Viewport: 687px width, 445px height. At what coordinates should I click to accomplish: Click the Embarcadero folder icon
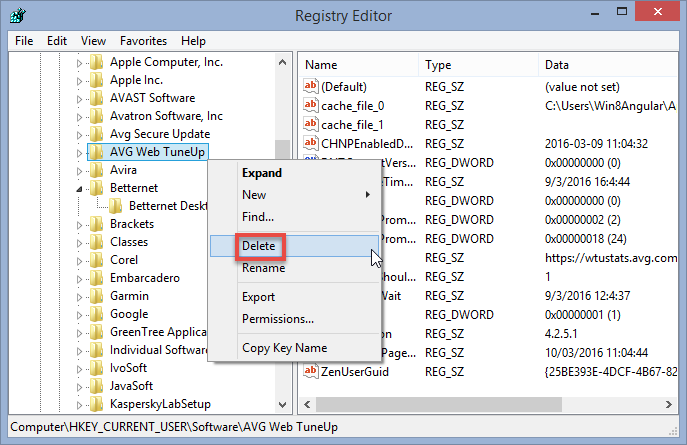(96, 278)
